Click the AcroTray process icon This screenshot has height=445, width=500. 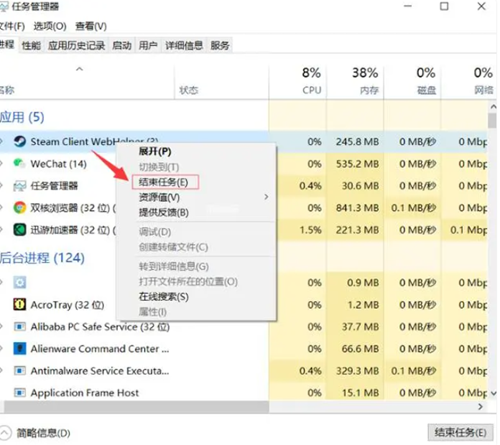point(19,304)
